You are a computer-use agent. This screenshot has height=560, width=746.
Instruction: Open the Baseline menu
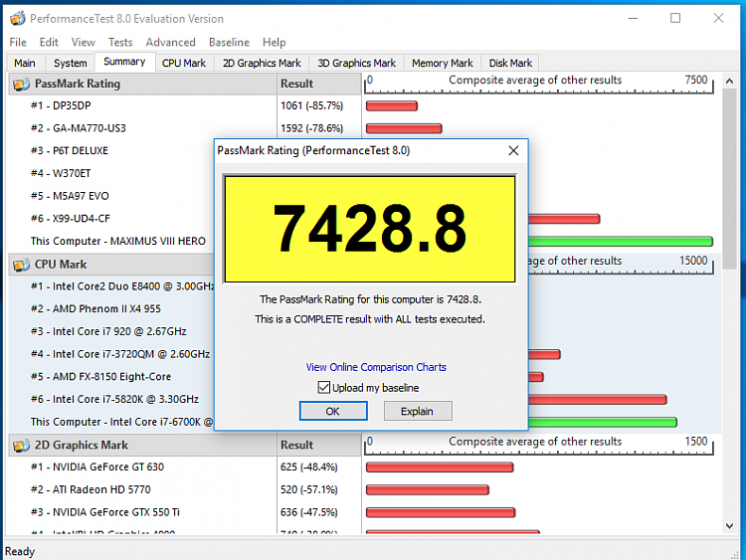tap(229, 43)
